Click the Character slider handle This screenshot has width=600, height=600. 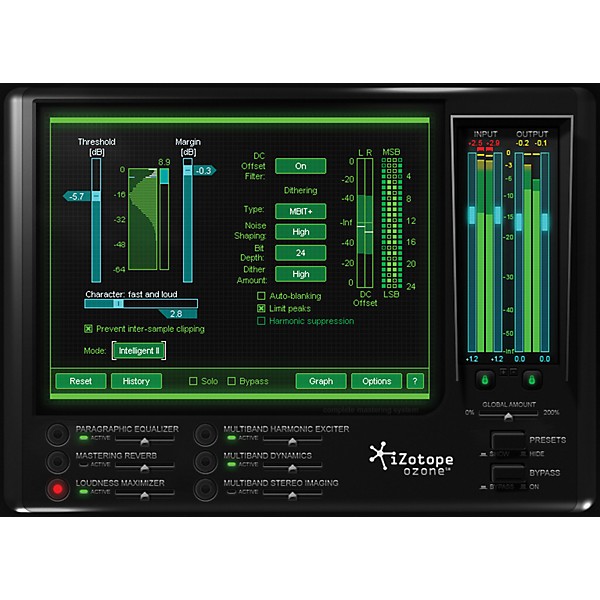click(119, 304)
